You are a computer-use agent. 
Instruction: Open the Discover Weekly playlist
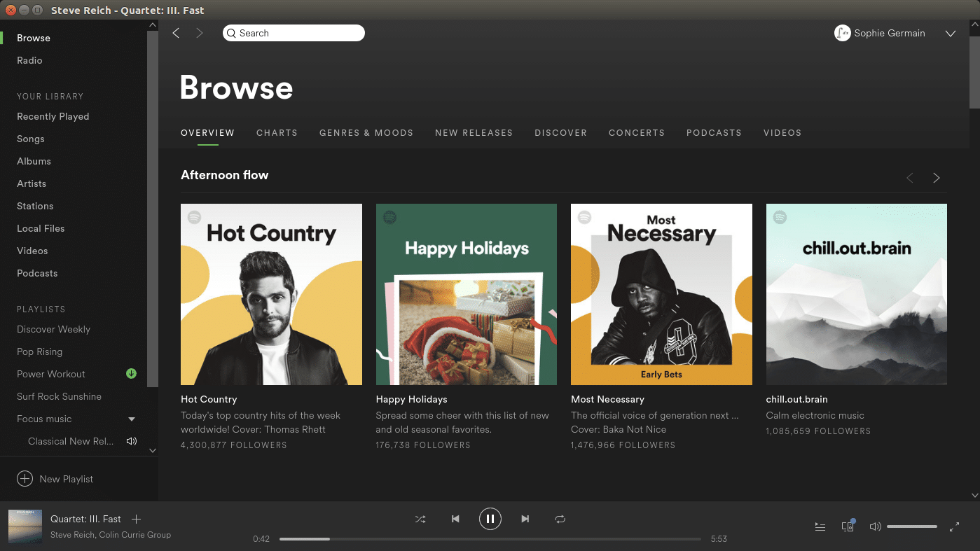[53, 329]
